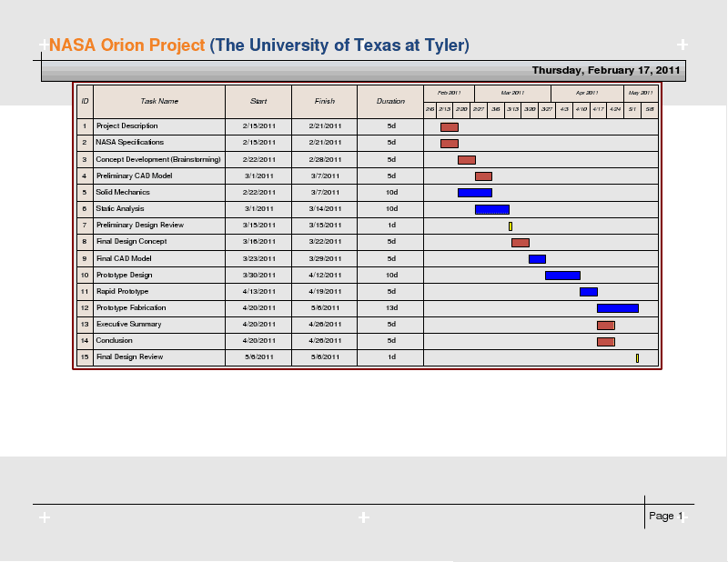Click the Task Name column header

click(160, 101)
